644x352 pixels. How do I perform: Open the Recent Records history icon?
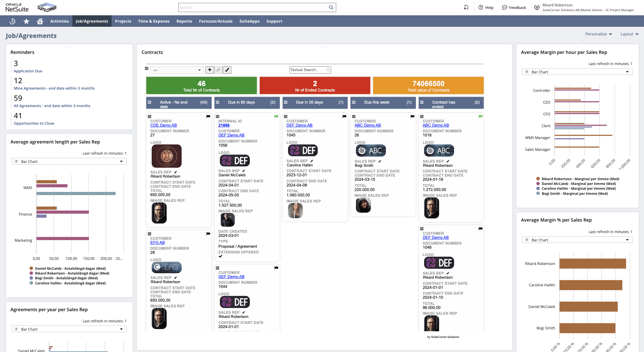12,21
